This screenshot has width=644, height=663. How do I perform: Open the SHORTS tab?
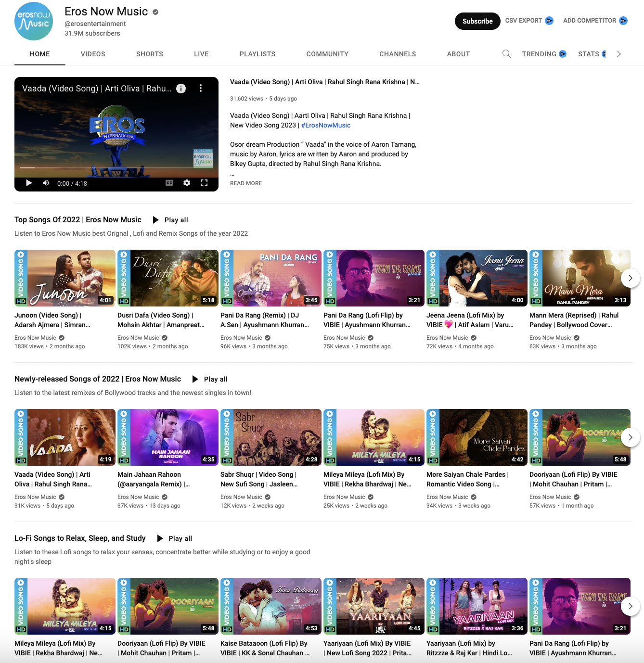(150, 54)
